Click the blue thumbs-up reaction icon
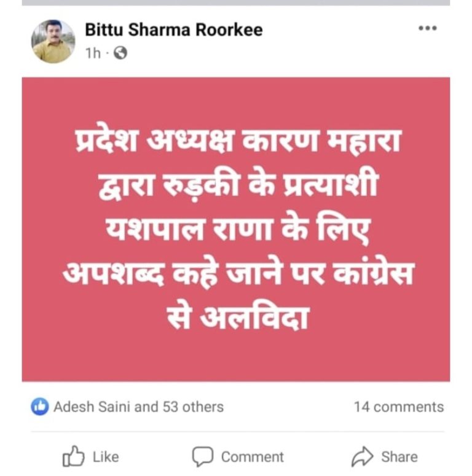Image resolution: width=472 pixels, height=476 pixels. [x=39, y=406]
